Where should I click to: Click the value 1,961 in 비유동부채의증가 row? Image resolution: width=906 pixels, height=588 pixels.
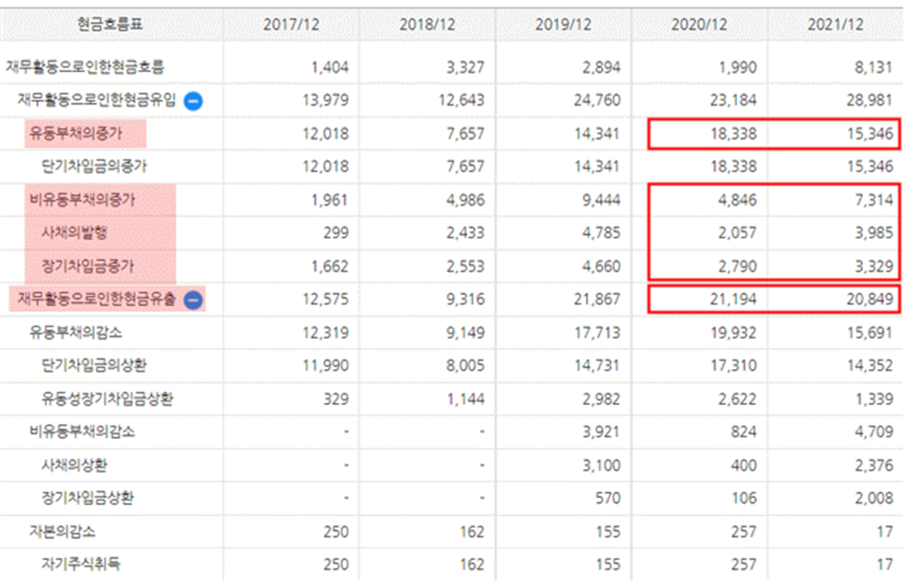coord(330,200)
